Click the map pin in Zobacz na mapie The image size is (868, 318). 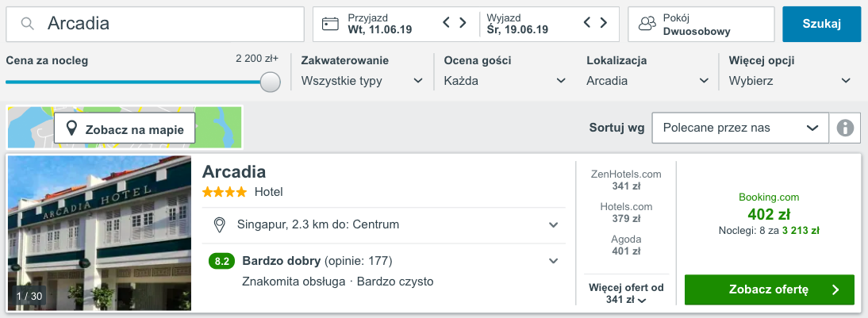tap(71, 128)
